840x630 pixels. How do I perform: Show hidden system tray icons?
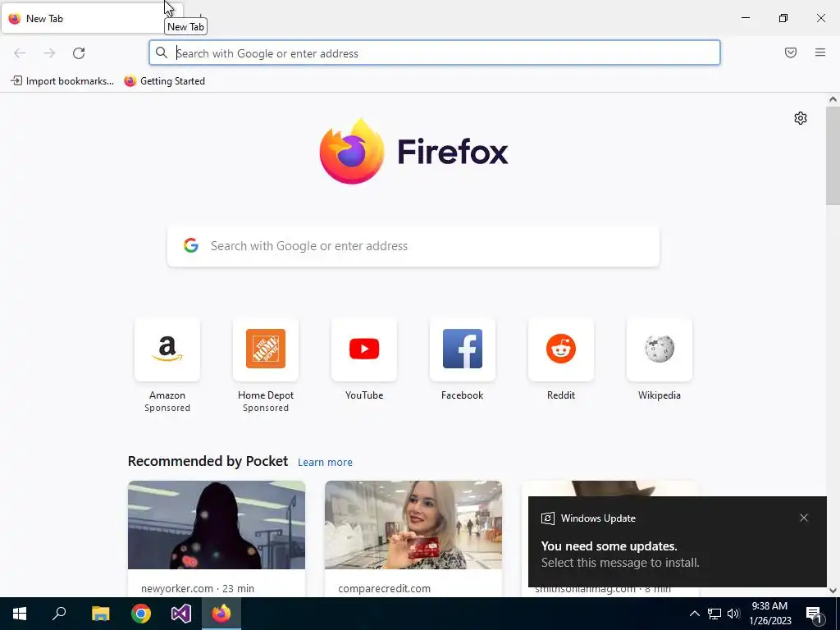point(694,614)
